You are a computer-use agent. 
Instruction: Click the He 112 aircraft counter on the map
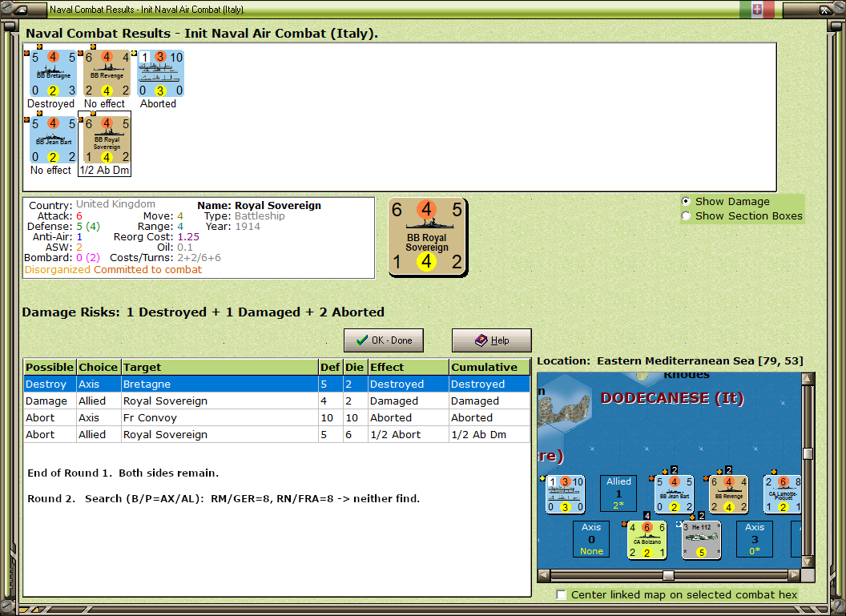pyautogui.click(x=701, y=539)
